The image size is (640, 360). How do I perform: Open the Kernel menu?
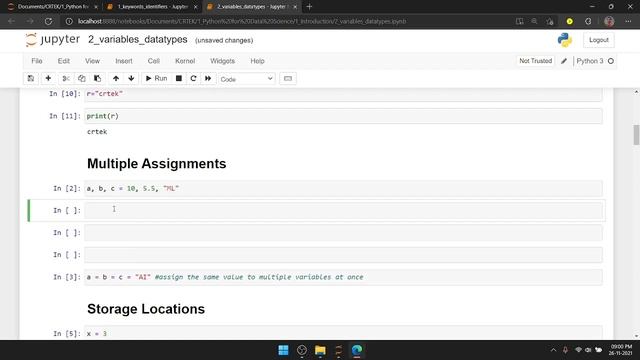pyautogui.click(x=185, y=61)
